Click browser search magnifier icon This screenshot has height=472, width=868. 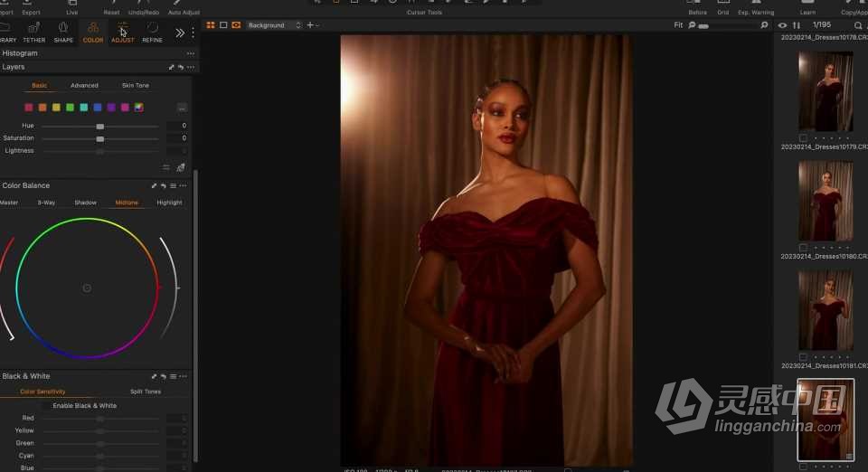pyautogui.click(x=858, y=25)
